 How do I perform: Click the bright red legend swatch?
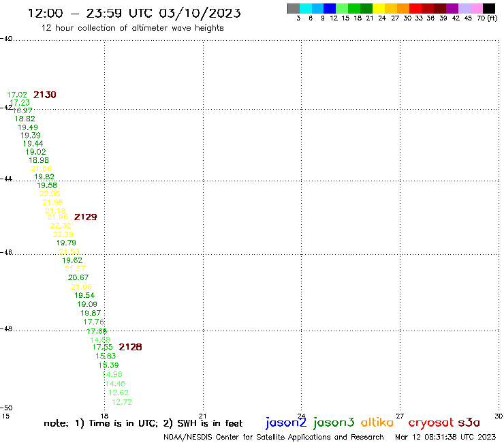415,8
